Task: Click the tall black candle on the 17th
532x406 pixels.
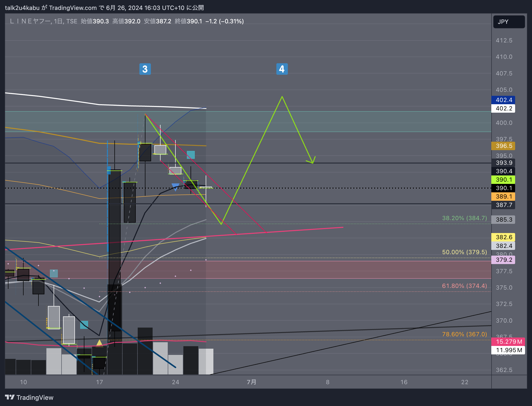Action: tap(115, 250)
